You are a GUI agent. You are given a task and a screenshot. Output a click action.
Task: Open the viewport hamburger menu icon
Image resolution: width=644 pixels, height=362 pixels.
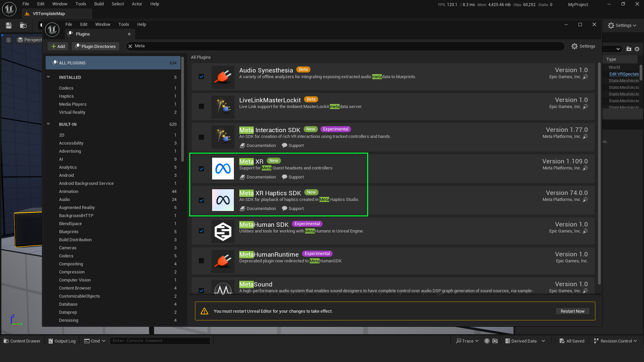click(9, 40)
